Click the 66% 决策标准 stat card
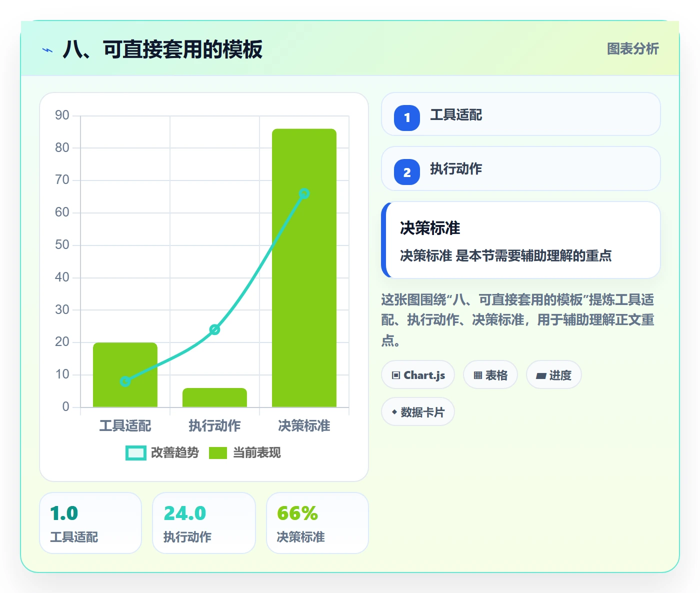The width and height of the screenshot is (700, 593). click(317, 523)
